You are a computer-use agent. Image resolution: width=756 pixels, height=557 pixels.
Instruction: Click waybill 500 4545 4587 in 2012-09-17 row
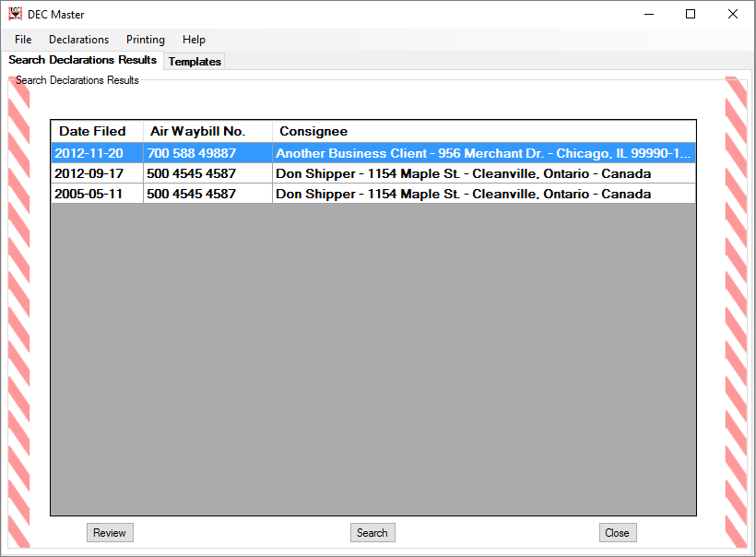coord(207,173)
